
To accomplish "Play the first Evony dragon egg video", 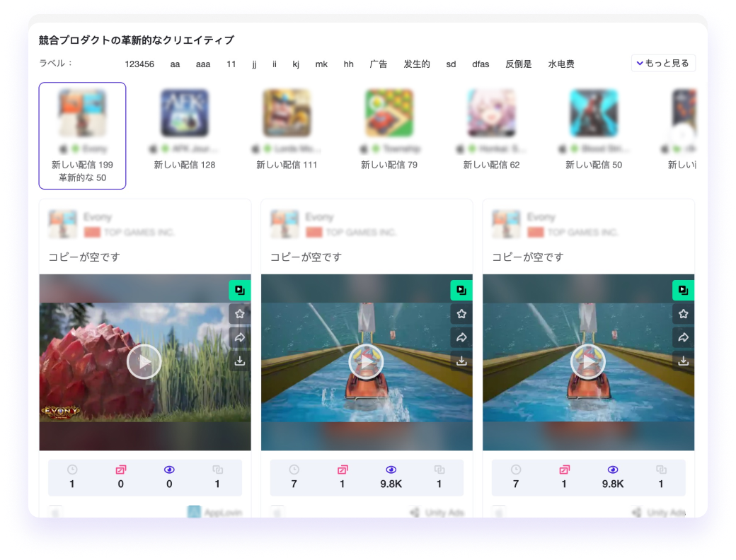I will [x=144, y=362].
